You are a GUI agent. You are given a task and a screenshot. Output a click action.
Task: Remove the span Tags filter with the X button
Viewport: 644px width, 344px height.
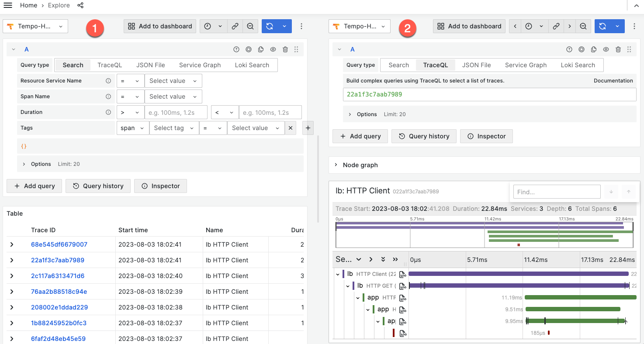pyautogui.click(x=291, y=127)
